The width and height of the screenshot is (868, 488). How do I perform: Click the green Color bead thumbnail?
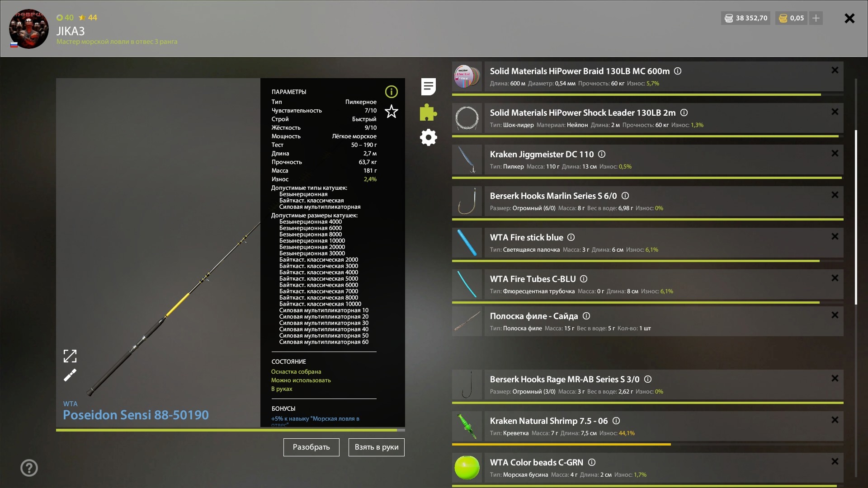[467, 468]
